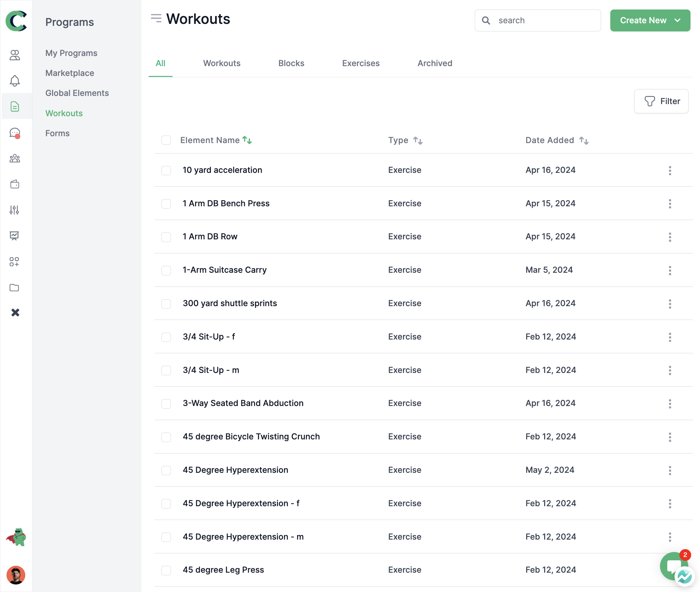700x592 pixels.
Task: Expand options for 45 Degree Hyperextension
Action: (670, 469)
